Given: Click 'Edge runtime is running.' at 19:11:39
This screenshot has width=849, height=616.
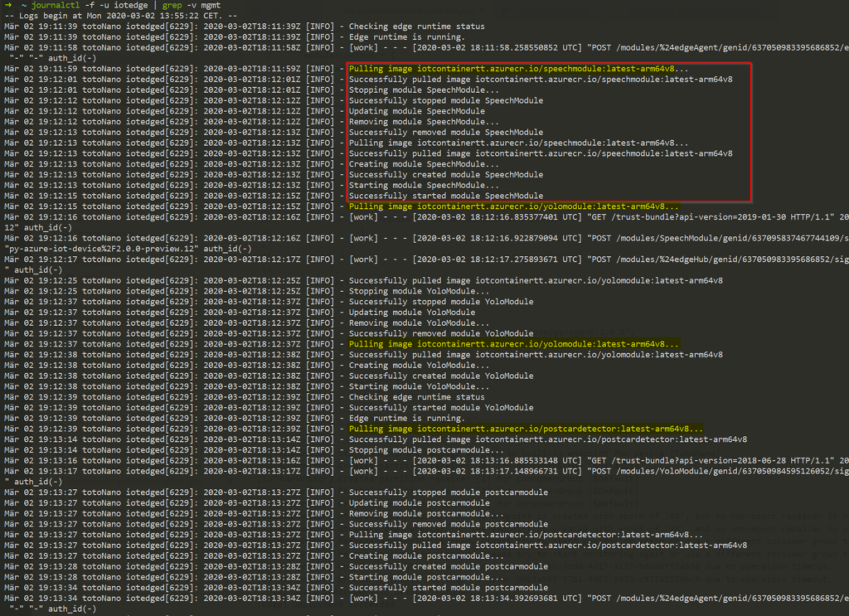Looking at the screenshot, I should click(406, 37).
